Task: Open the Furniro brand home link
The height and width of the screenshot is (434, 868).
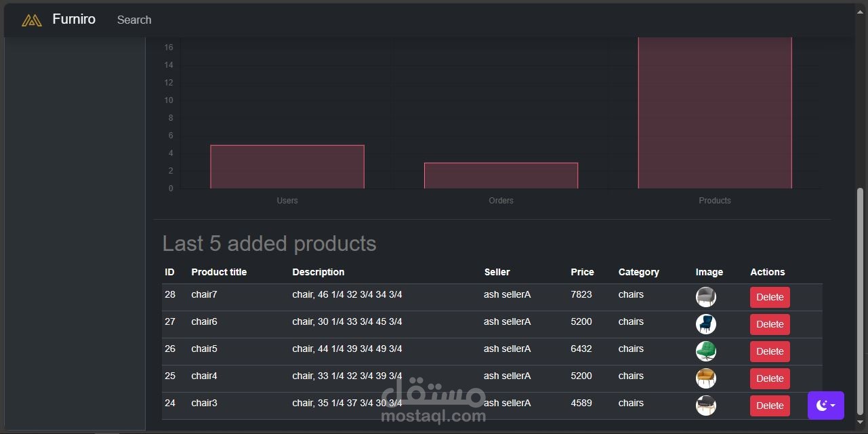Action: [74, 20]
